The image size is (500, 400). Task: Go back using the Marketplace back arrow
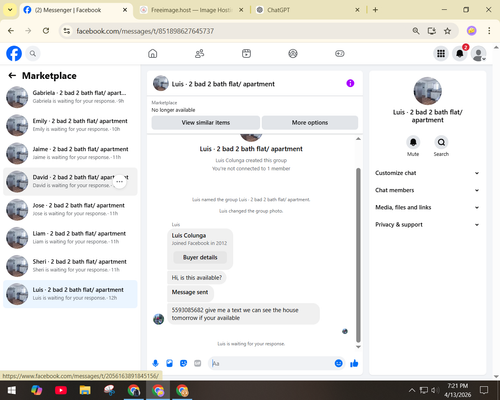pyautogui.click(x=12, y=76)
